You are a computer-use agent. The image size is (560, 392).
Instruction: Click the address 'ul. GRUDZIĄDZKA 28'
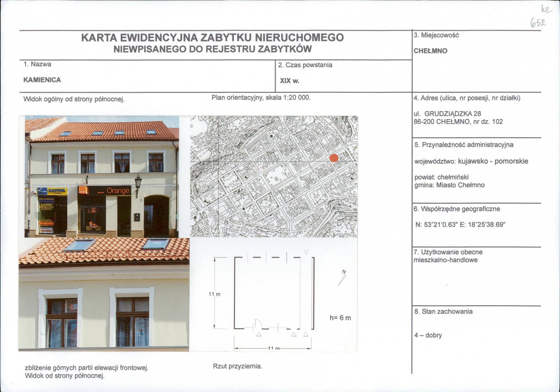coord(447,114)
